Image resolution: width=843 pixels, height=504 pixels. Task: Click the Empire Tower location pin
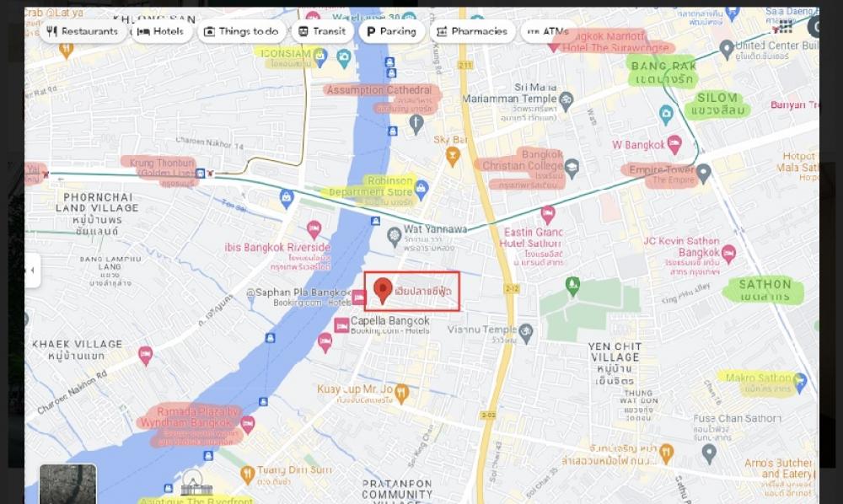(x=703, y=174)
